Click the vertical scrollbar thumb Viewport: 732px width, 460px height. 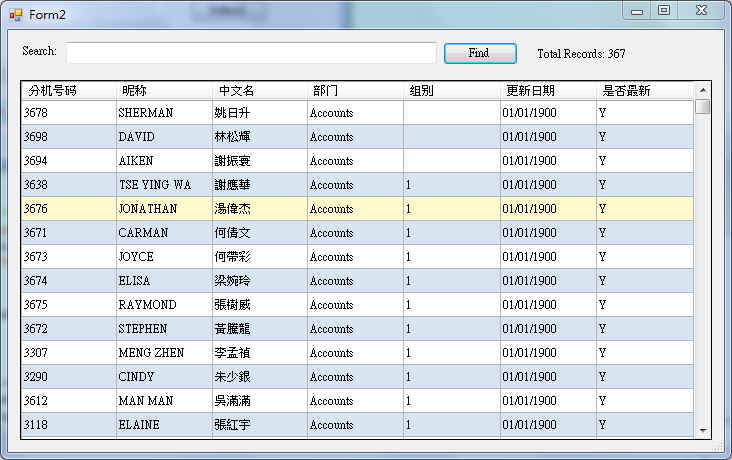702,106
